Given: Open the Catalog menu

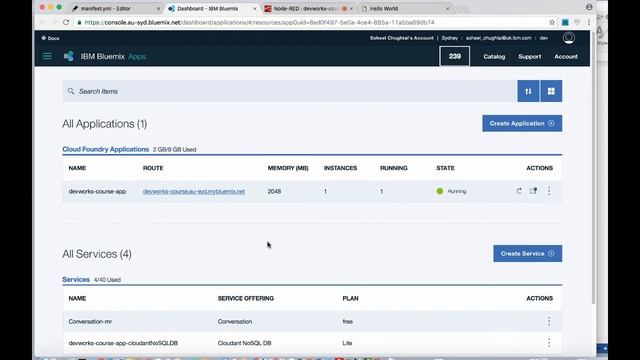Looking at the screenshot, I should [x=494, y=56].
